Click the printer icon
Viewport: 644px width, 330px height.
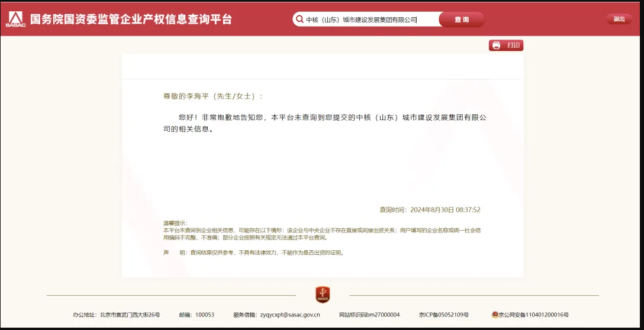coord(497,46)
